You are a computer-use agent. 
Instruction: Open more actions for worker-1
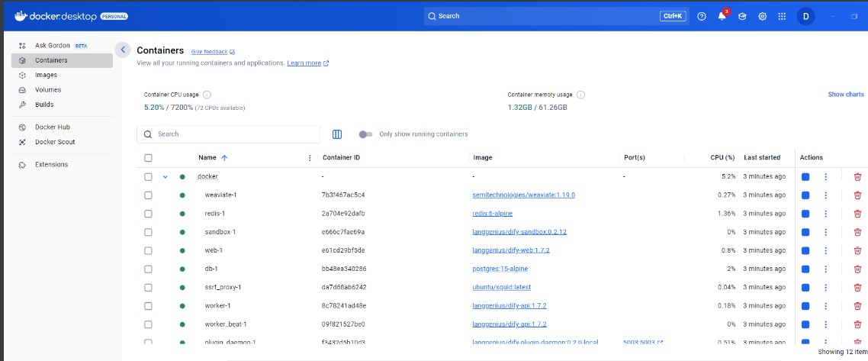coord(825,305)
